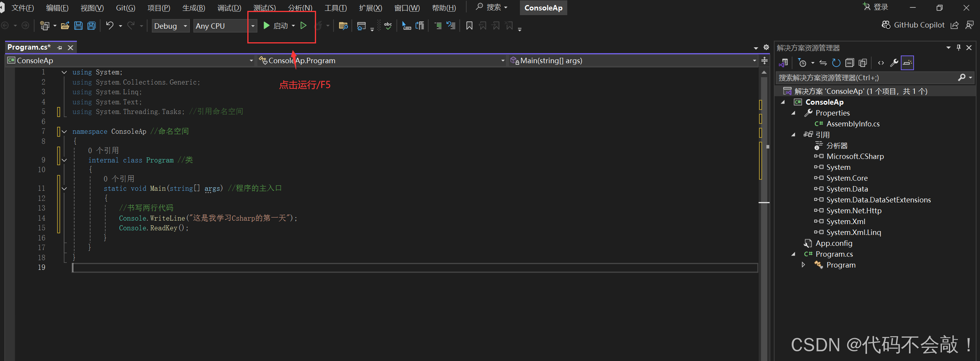Click the 启动 start debugging button
Viewport: 980px width, 361px height.
tap(276, 26)
